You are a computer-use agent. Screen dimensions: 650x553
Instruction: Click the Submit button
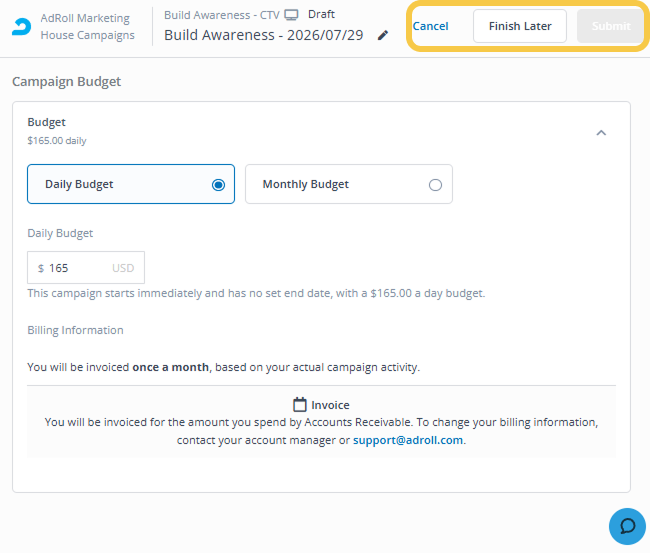611,26
